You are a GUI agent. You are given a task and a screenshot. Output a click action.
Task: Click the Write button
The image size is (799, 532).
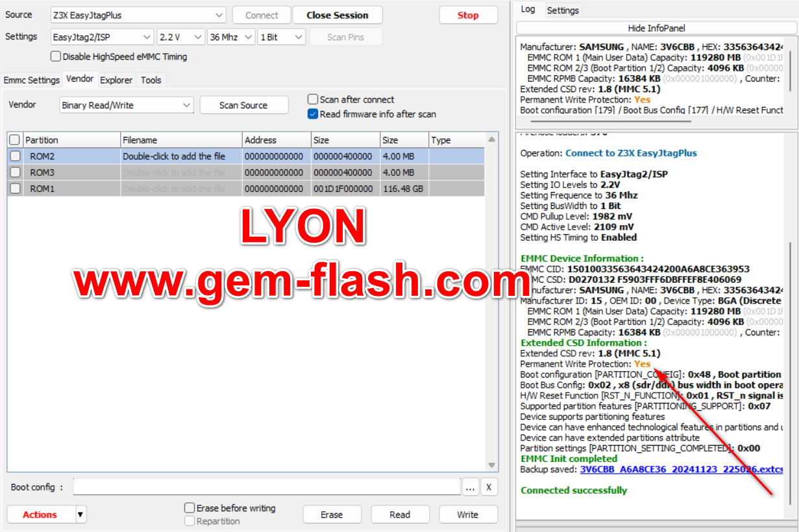point(467,514)
